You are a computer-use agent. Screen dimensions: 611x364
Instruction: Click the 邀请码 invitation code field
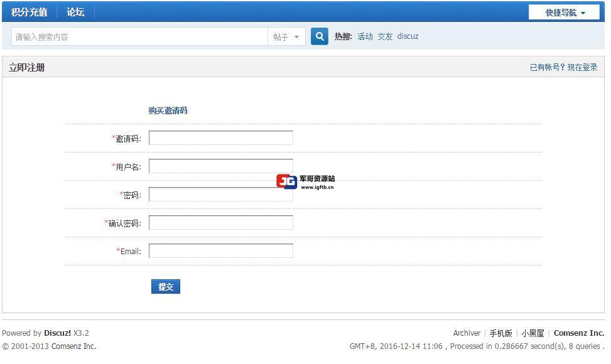point(220,138)
